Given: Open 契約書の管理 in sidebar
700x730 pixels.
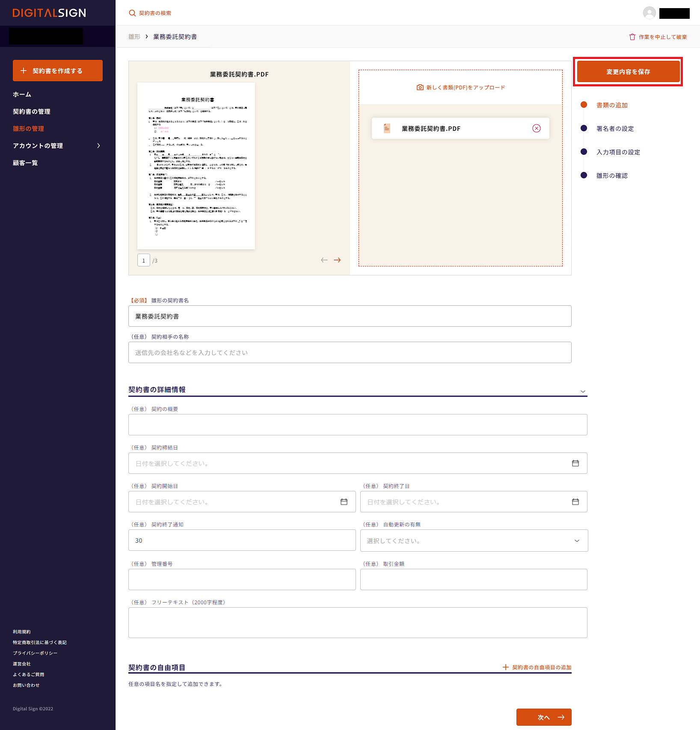Looking at the screenshot, I should [x=32, y=112].
